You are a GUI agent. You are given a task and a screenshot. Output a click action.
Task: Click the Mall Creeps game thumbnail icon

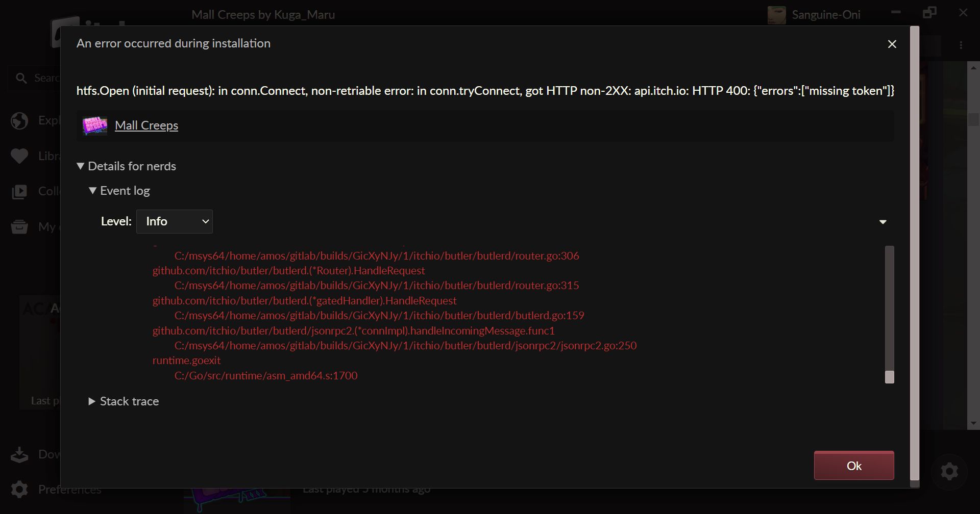click(x=95, y=125)
